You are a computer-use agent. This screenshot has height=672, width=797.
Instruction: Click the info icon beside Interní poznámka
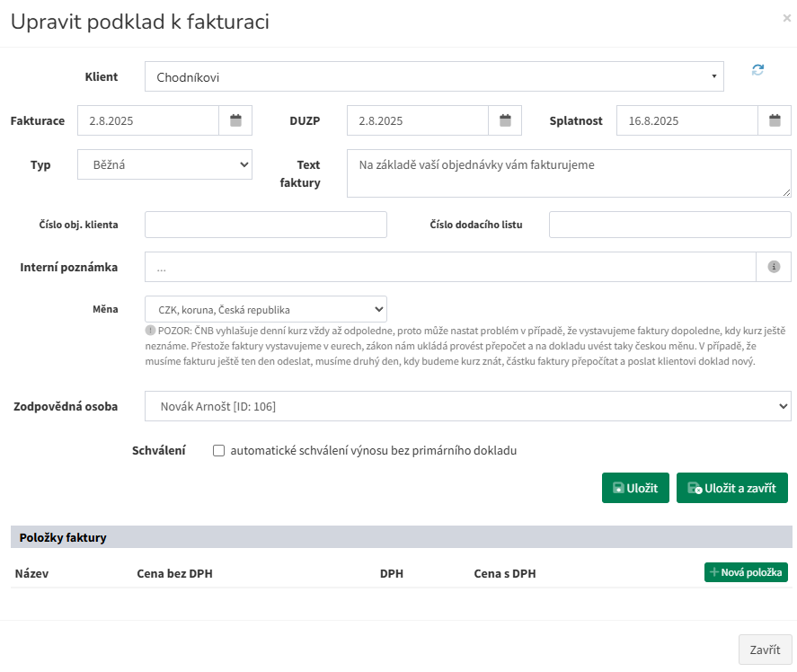click(x=774, y=267)
